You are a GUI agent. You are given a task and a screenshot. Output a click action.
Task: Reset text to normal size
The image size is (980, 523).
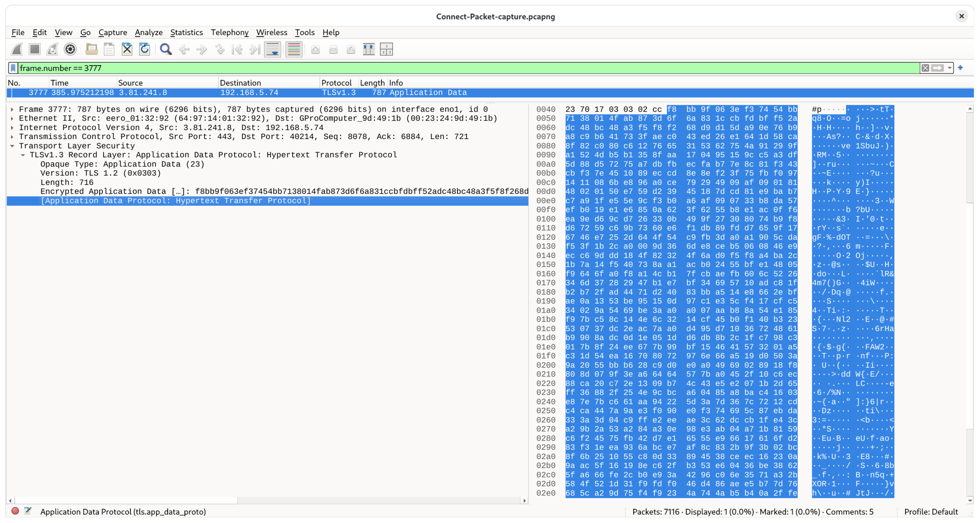[x=351, y=49]
